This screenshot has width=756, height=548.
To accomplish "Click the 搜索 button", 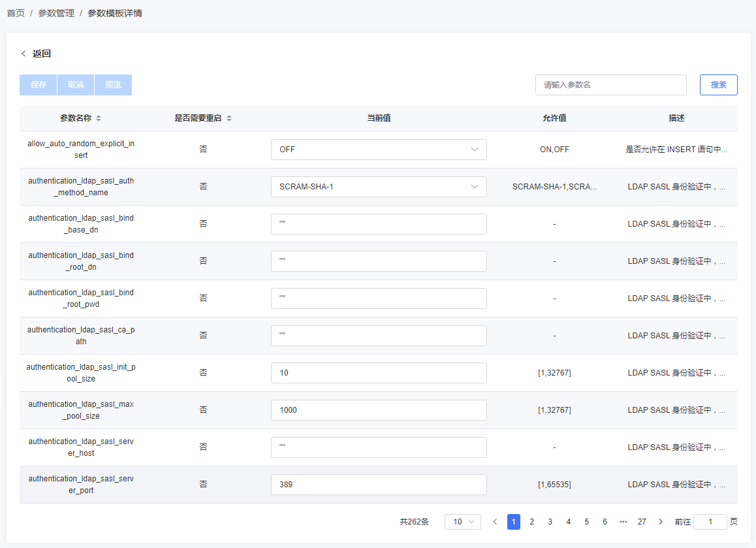I will pos(718,85).
